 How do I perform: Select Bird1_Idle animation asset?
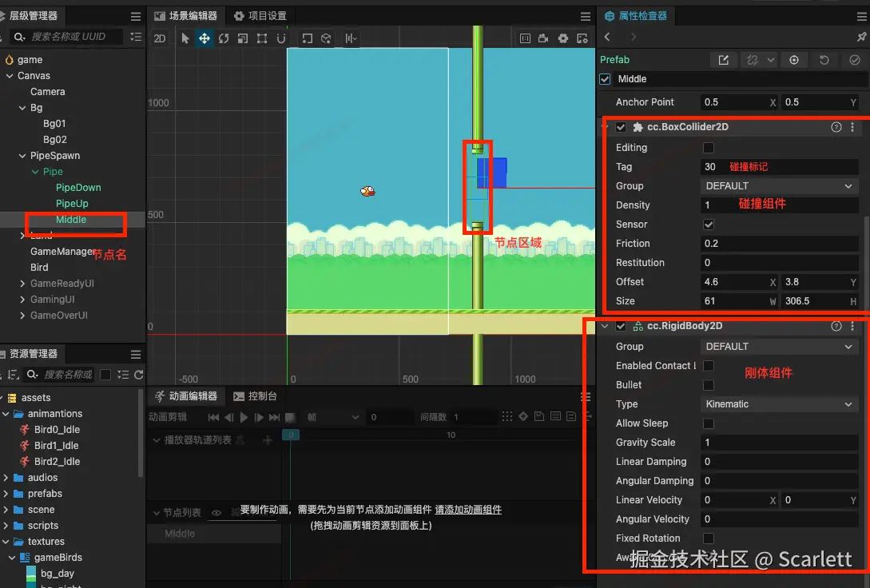pyautogui.click(x=56, y=446)
